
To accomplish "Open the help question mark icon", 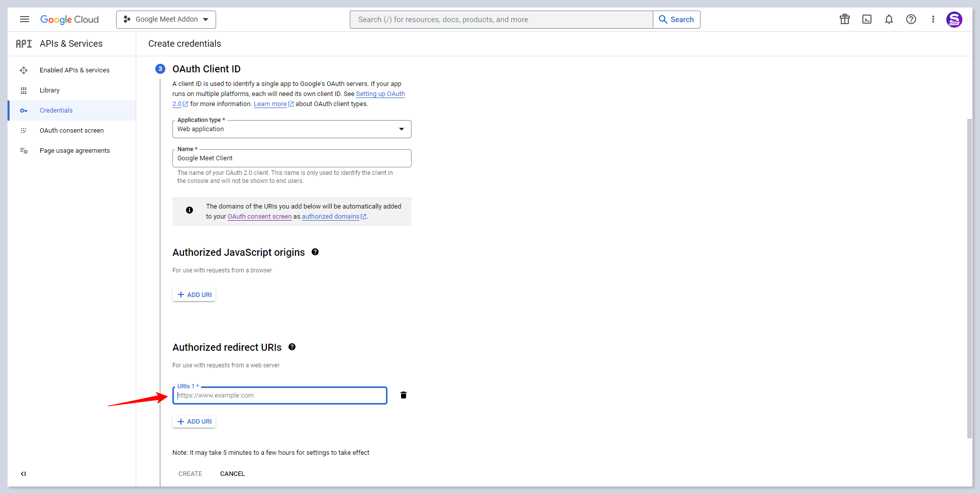I will coord(911,20).
